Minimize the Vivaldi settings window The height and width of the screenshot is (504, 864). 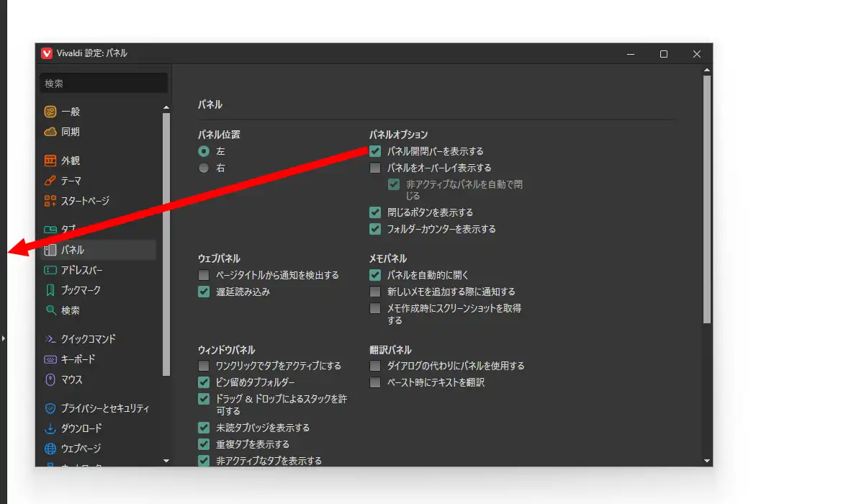point(631,54)
